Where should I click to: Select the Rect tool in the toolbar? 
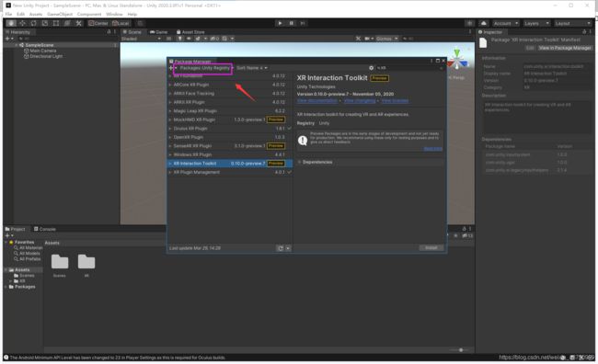56,23
